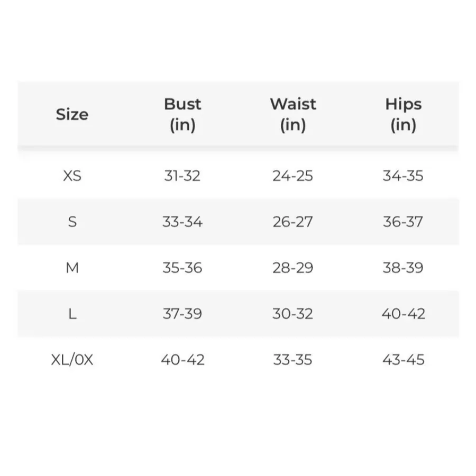Click the Hips (in) column header
This screenshot has width=476, height=476.
(404, 115)
